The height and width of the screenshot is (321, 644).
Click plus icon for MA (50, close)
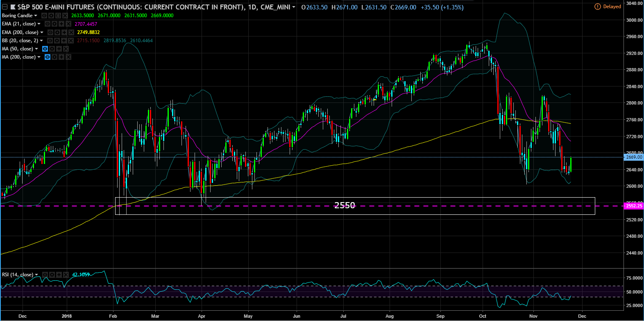(x=59, y=49)
